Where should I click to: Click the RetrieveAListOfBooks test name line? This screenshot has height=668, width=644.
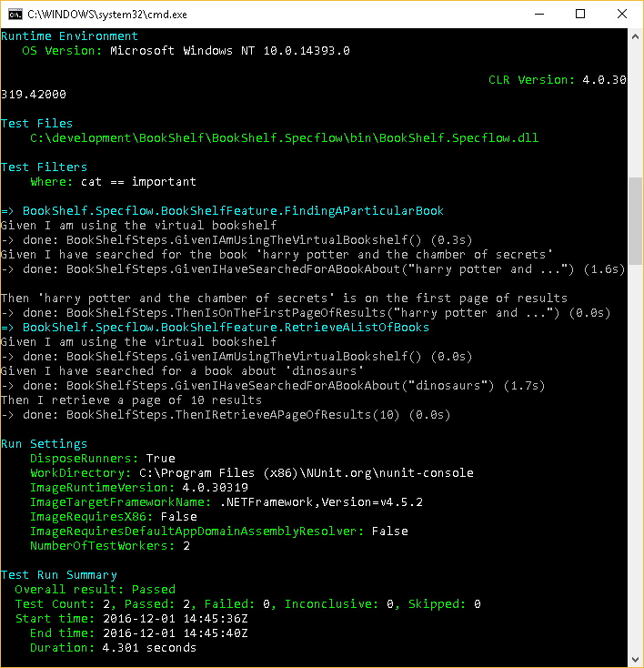point(215,328)
